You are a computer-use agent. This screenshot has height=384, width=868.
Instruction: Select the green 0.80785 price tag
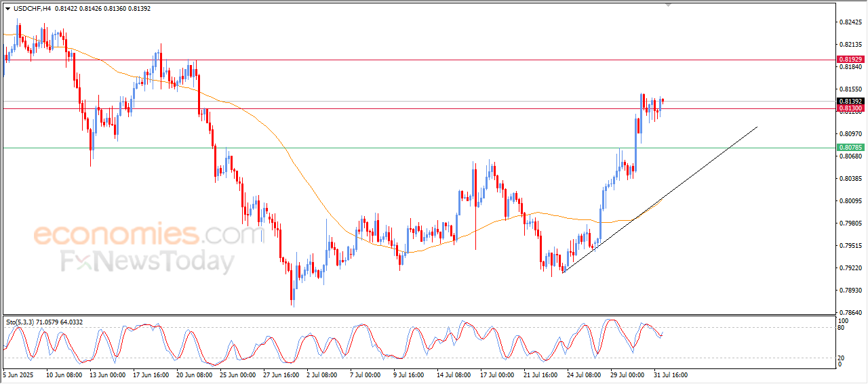(x=850, y=147)
